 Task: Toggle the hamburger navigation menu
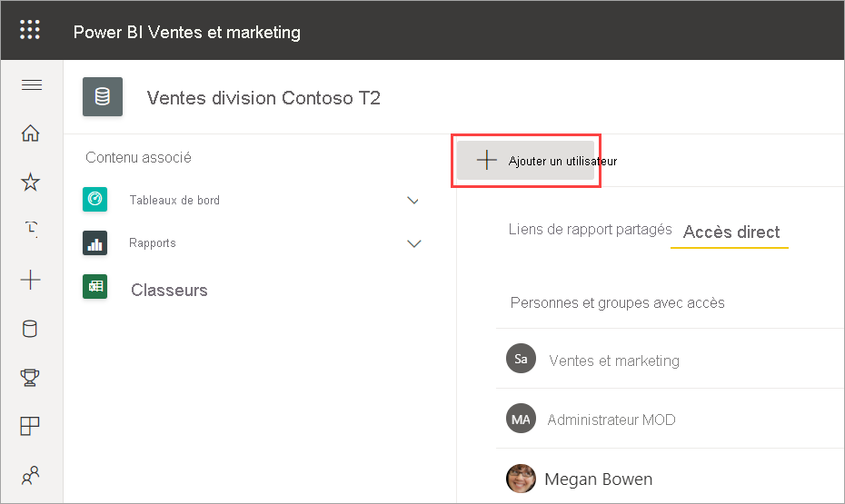point(32,85)
